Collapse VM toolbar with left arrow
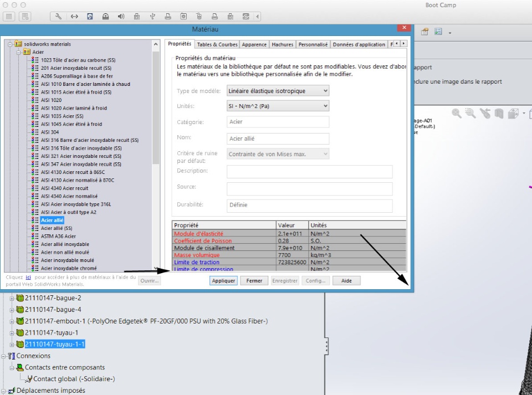The width and height of the screenshot is (532, 395). pos(258,16)
